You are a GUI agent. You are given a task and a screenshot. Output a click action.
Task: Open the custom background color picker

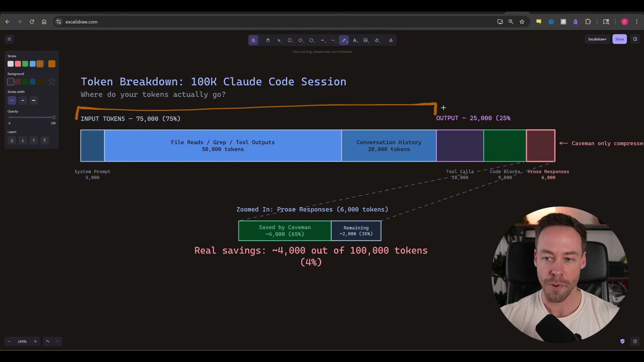coord(52,82)
